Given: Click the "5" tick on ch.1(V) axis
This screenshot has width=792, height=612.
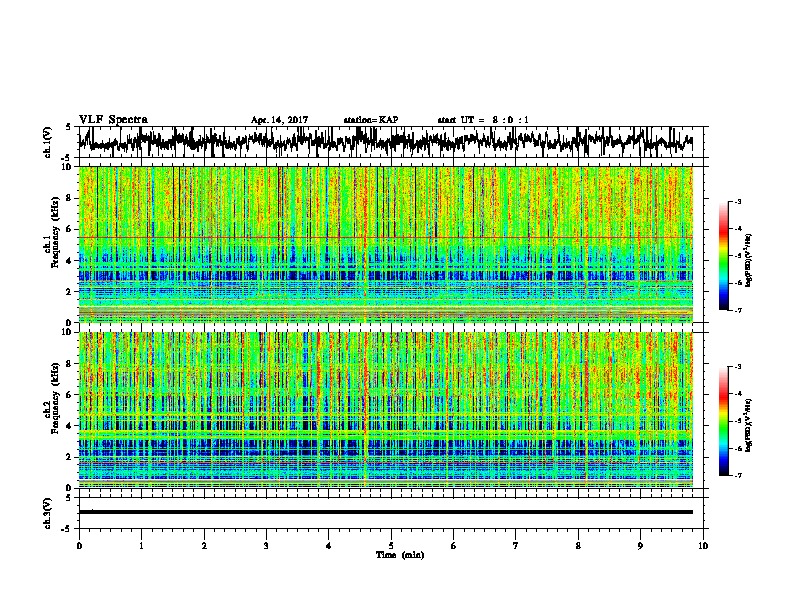Looking at the screenshot, I should (x=69, y=127).
